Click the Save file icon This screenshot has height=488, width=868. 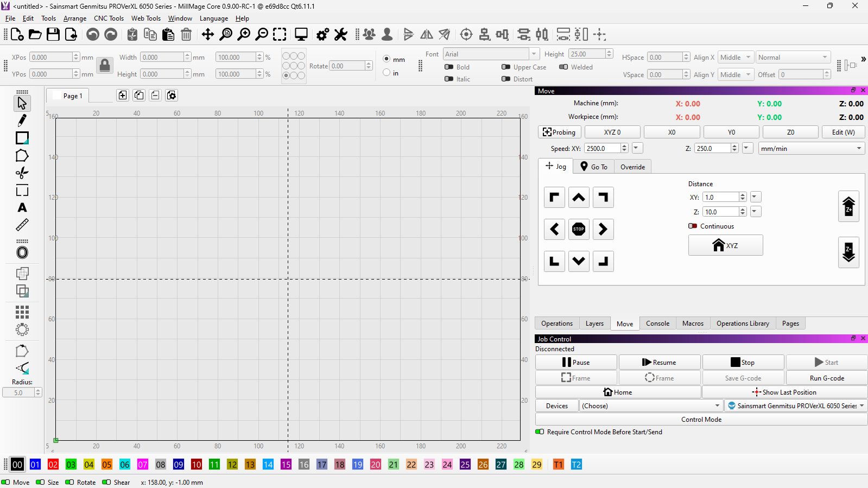[53, 35]
